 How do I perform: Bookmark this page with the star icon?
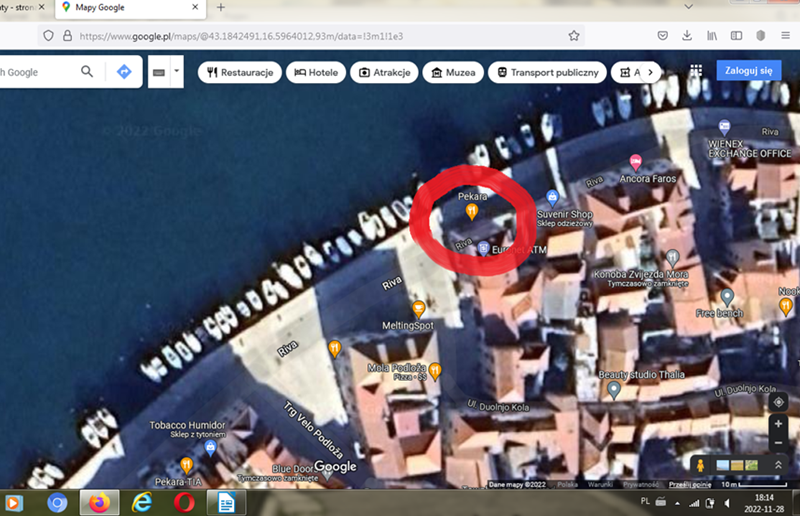point(574,35)
